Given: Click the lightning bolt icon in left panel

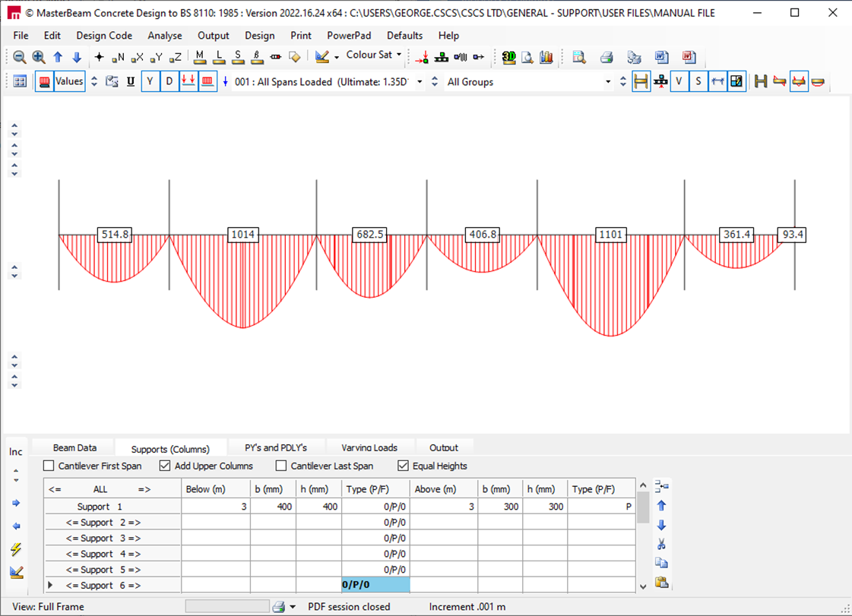Looking at the screenshot, I should [x=16, y=549].
